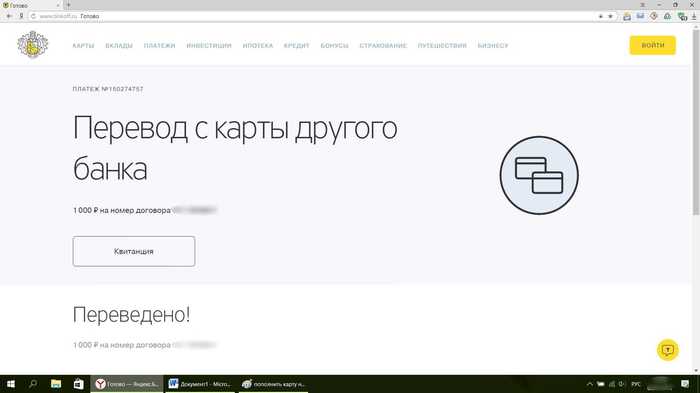Image resolution: width=700 pixels, height=393 pixels.
Task: Open new tab with plus button
Action: pos(68,5)
